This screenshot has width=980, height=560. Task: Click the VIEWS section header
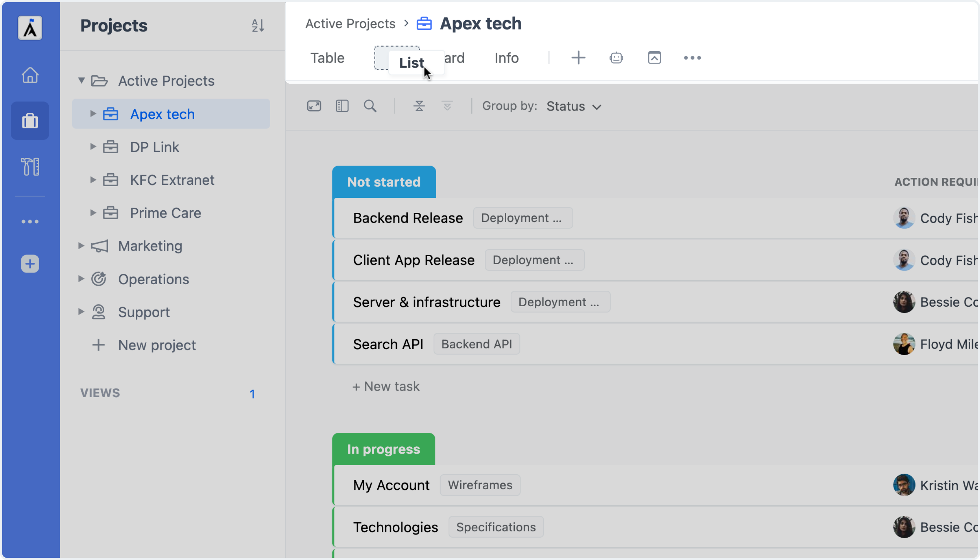100,393
